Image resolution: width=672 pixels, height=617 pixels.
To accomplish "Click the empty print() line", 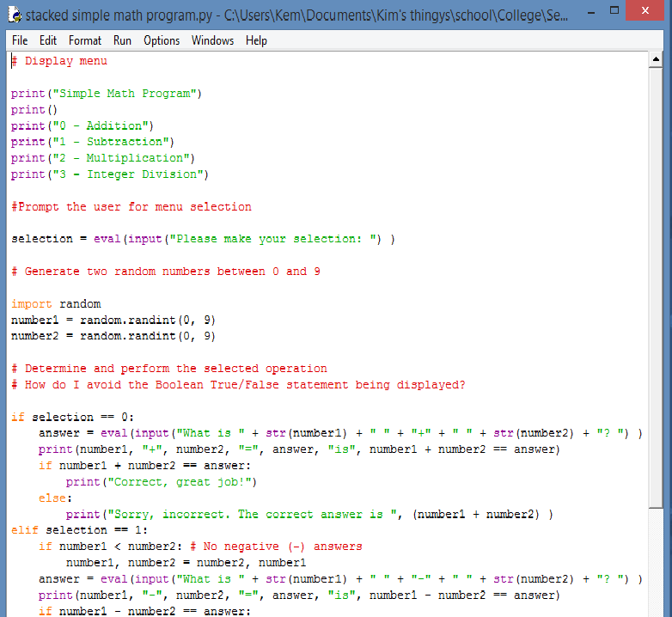I will pos(34,110).
